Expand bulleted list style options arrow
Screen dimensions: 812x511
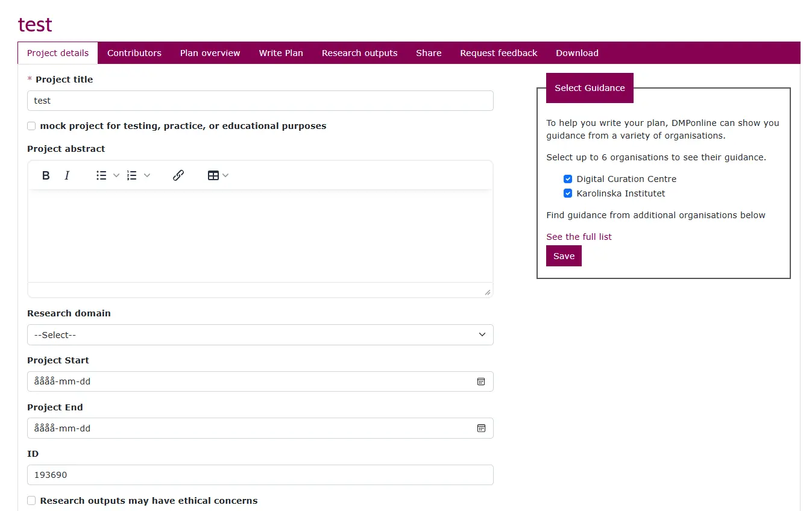click(116, 175)
